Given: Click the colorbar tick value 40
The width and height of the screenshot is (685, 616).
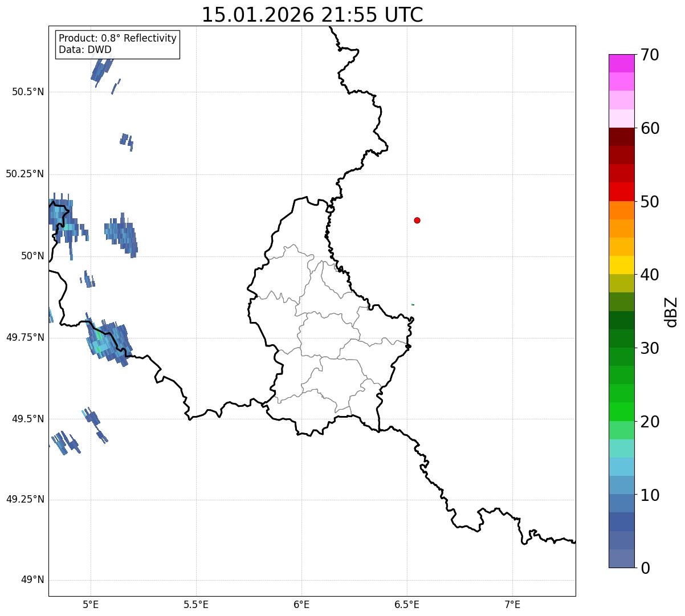Looking at the screenshot, I should coord(650,275).
